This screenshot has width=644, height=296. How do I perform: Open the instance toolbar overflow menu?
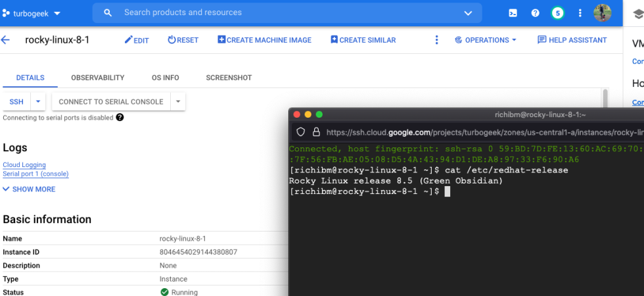coord(436,40)
